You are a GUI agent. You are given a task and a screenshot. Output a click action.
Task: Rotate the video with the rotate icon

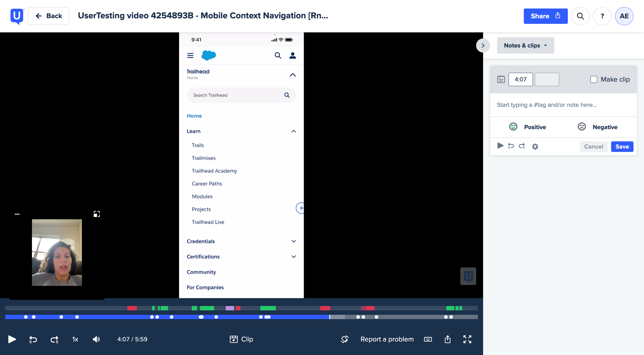coord(345,339)
